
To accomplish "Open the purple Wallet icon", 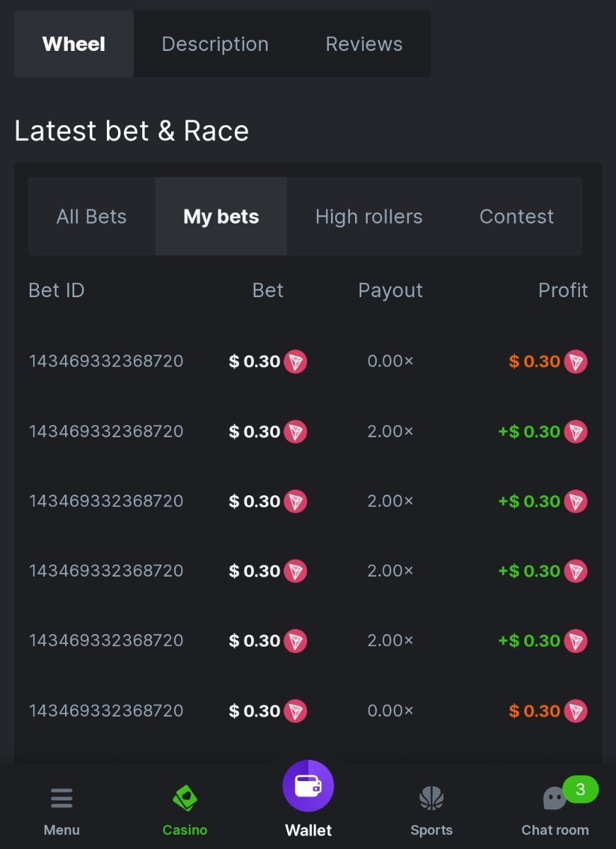I will coord(308,786).
